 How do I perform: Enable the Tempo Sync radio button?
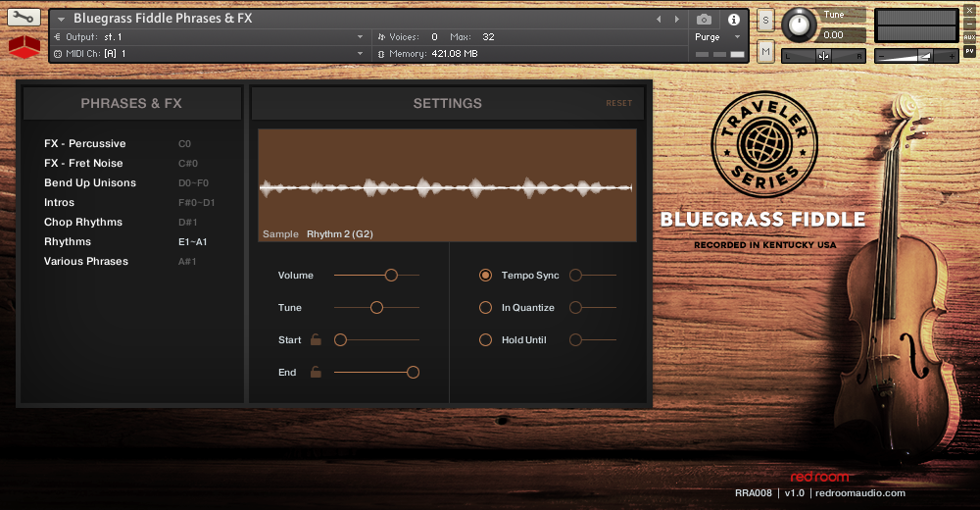(x=486, y=276)
